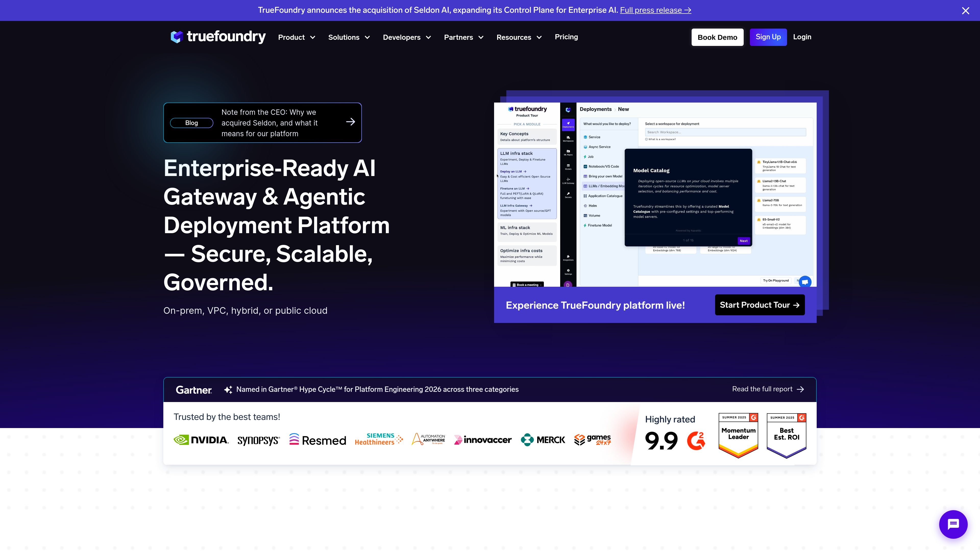980x551 pixels.
Task: Open the Developers menu
Action: click(x=407, y=37)
